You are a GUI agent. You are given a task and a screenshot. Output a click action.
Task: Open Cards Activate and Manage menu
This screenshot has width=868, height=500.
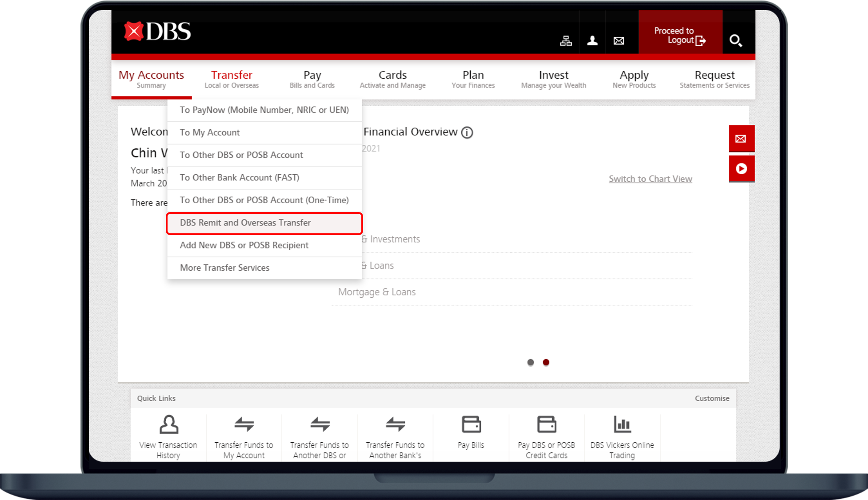[392, 79]
